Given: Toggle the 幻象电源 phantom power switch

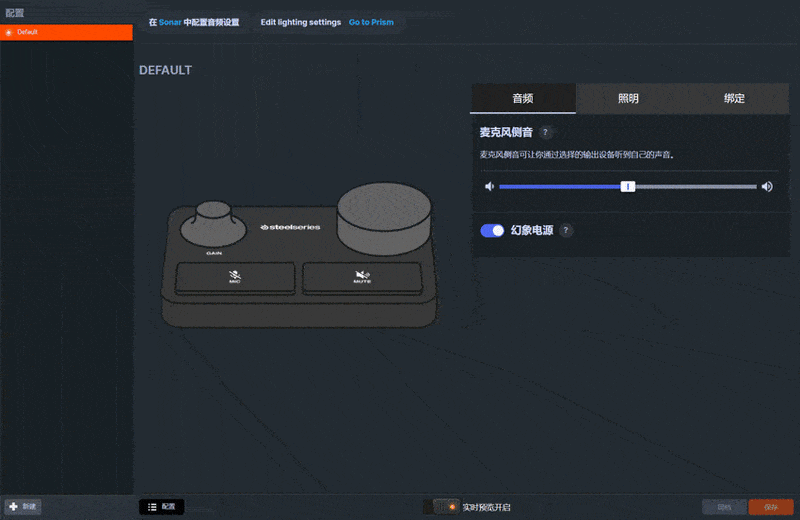Looking at the screenshot, I should pyautogui.click(x=492, y=231).
